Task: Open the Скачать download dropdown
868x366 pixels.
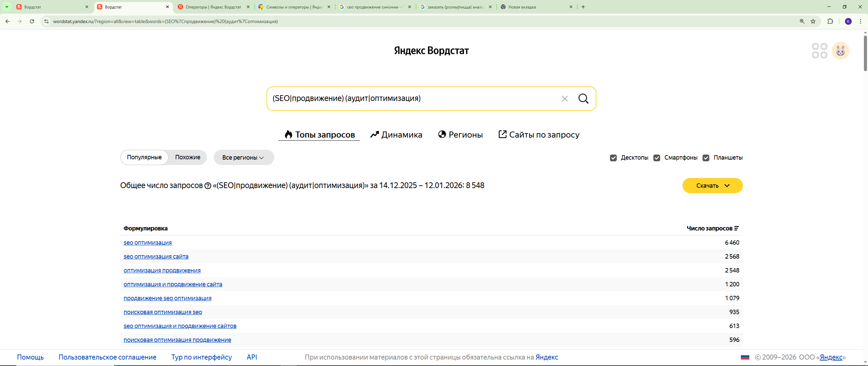Action: (712, 186)
